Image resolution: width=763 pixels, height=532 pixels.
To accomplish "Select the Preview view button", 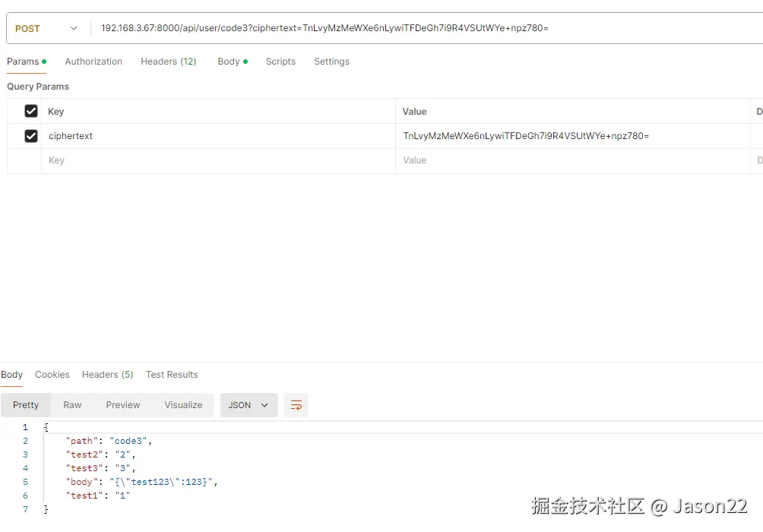I will (123, 405).
